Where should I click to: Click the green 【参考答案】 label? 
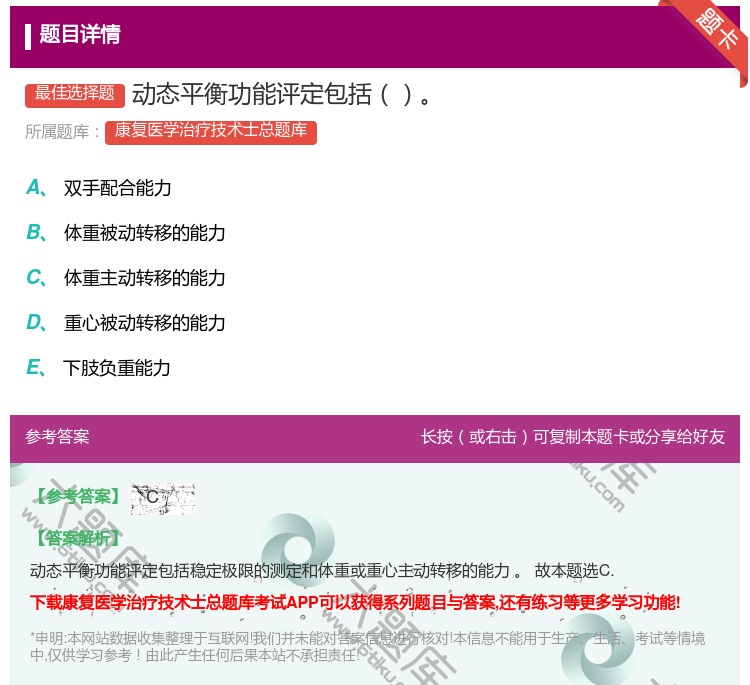click(78, 497)
